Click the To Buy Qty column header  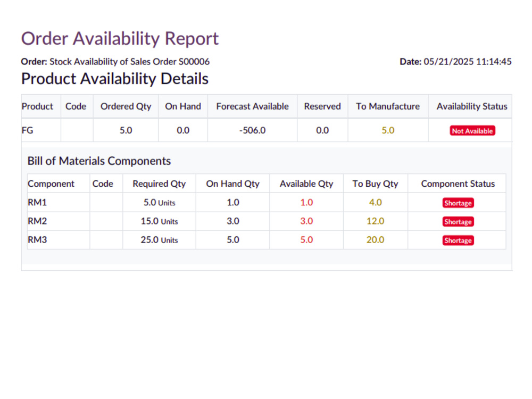[375, 184]
